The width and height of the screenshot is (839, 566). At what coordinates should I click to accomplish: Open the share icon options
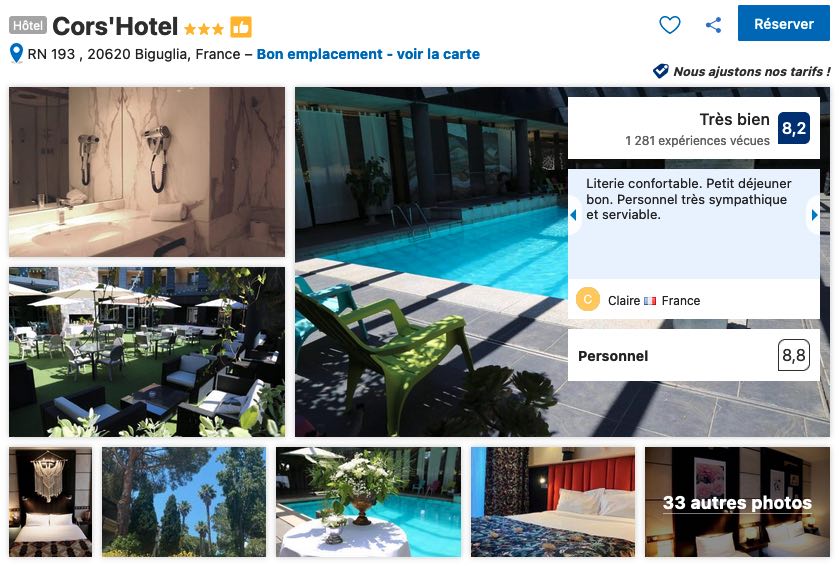[713, 25]
